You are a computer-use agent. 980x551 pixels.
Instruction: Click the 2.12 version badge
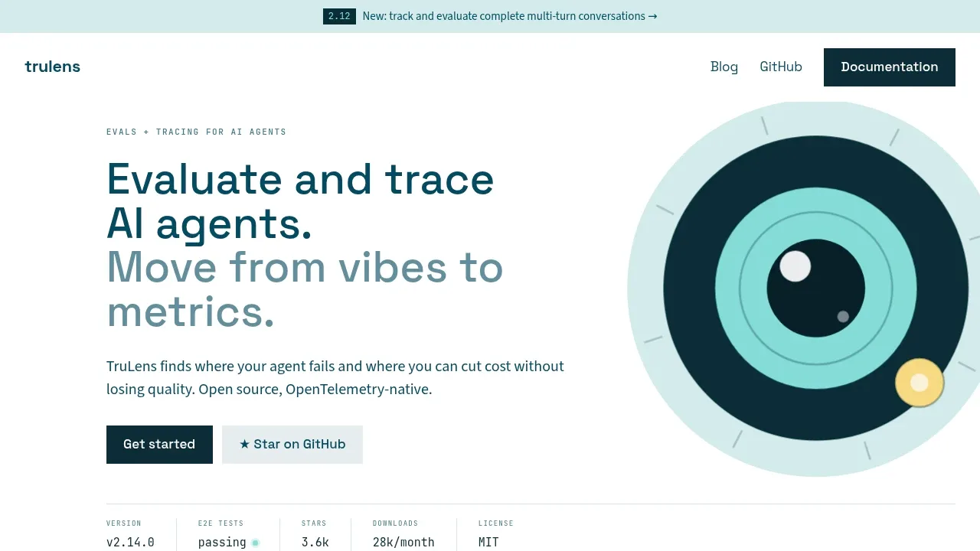point(339,16)
